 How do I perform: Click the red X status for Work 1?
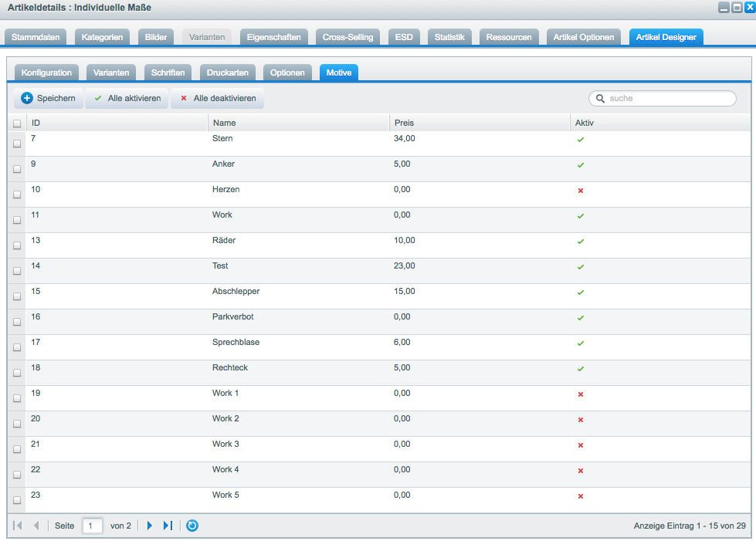tap(581, 394)
